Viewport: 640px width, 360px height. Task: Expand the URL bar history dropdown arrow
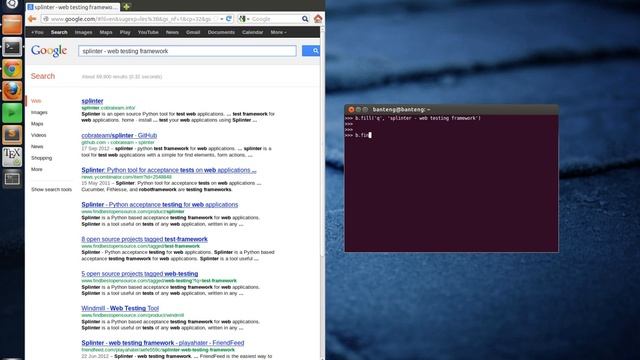[x=222, y=19]
